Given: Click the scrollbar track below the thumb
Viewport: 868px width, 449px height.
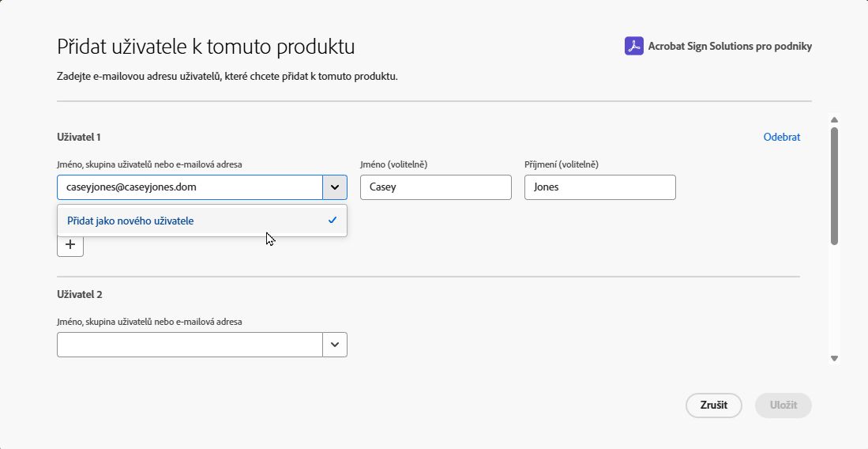Looking at the screenshot, I should [834, 300].
